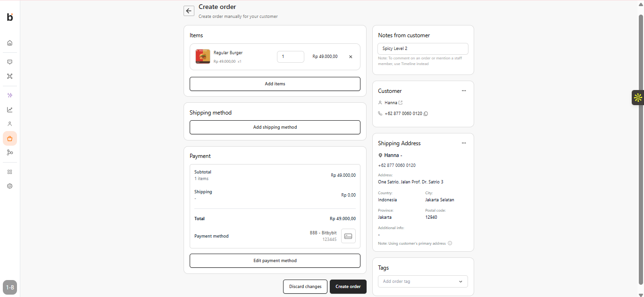Image resolution: width=644 pixels, height=297 pixels.
Task: Click the burger quantity input field
Action: point(291,57)
